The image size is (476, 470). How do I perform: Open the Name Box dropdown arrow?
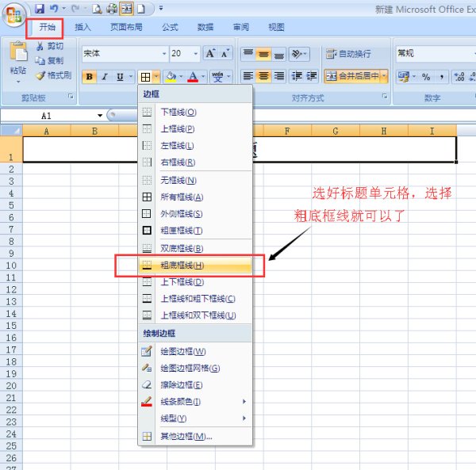pos(100,116)
